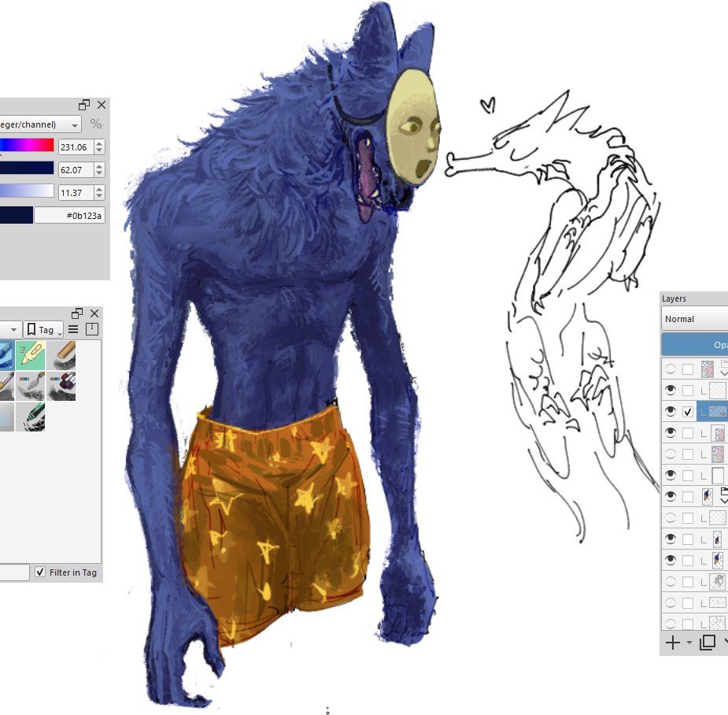Uncheck the Filter in Tag checkbox
Image resolution: width=728 pixels, height=715 pixels.
(40, 572)
